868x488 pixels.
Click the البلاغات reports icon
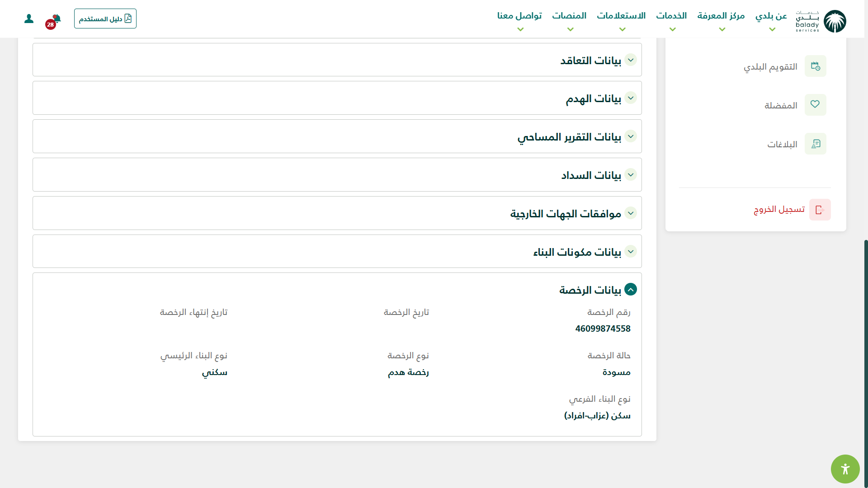tap(815, 144)
